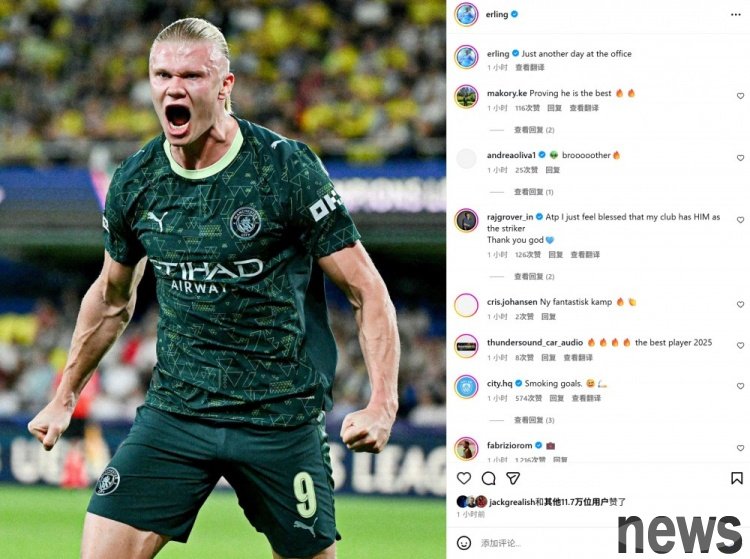Open jackgrealish from the likes list
Image resolution: width=750 pixels, height=559 pixels.
[x=512, y=502]
